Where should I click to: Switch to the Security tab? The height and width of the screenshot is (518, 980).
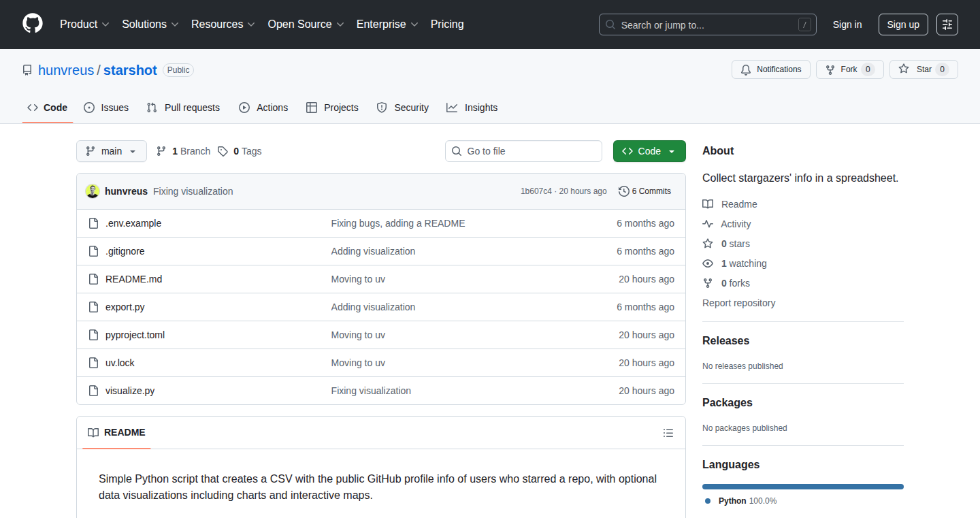pos(403,108)
